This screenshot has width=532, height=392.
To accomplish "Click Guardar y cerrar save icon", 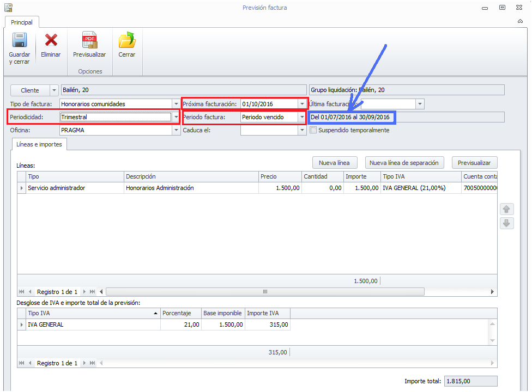I will (19, 40).
